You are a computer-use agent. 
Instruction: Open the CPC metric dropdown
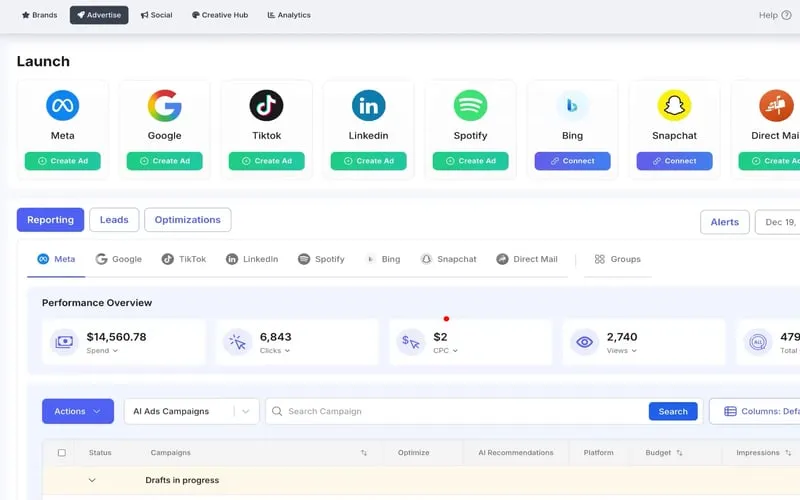coord(445,351)
